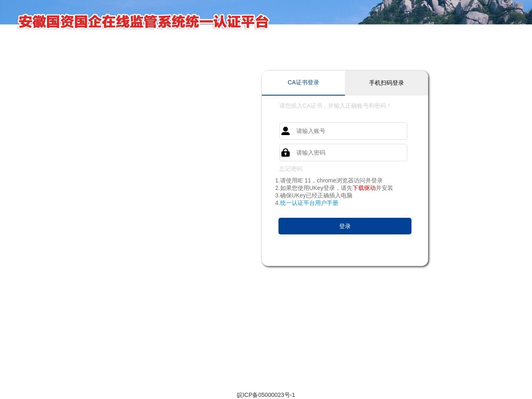
Task: Click the active tab underline below CA证书登录
Action: 303,95
